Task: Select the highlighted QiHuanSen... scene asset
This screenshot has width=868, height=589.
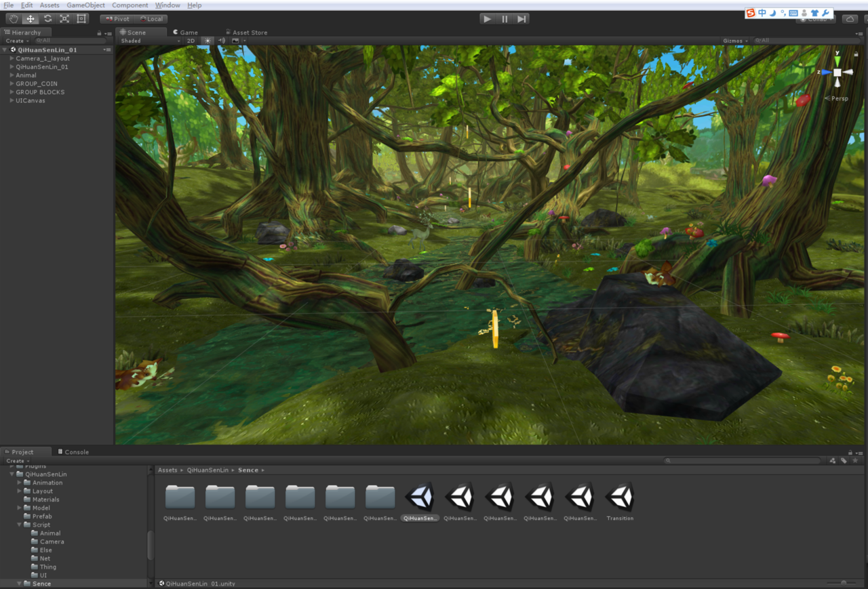Action: click(420, 502)
